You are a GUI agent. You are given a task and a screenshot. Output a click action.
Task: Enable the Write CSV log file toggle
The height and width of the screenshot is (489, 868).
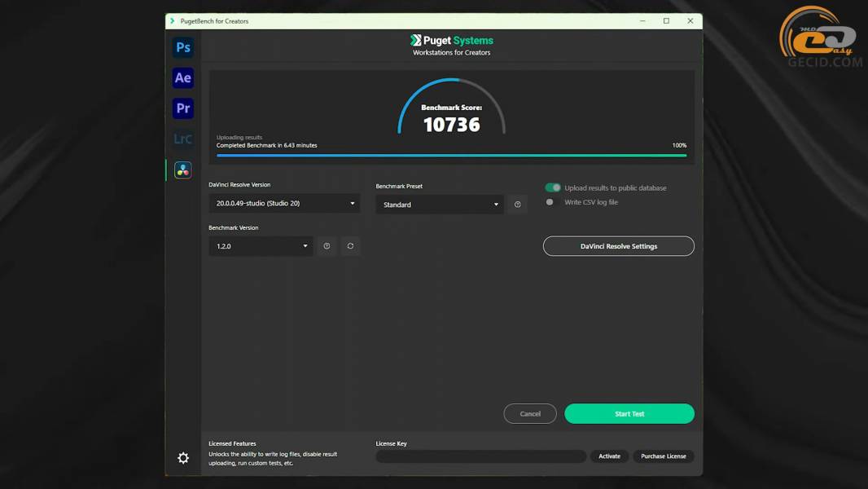[x=552, y=202]
